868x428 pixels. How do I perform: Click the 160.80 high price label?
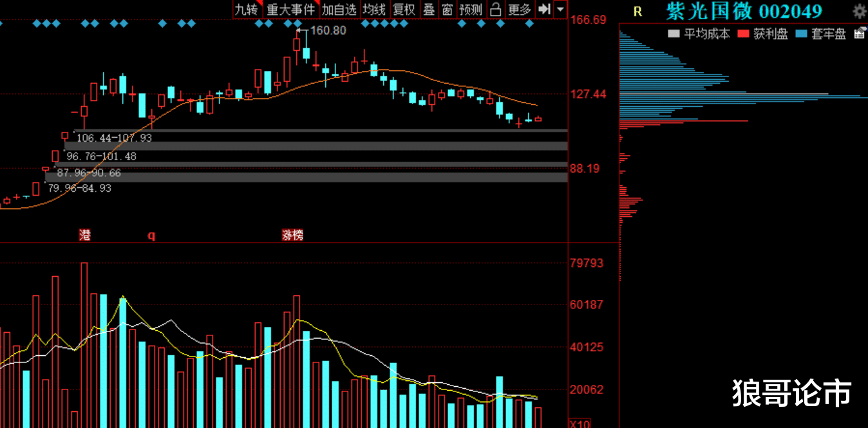click(x=328, y=30)
